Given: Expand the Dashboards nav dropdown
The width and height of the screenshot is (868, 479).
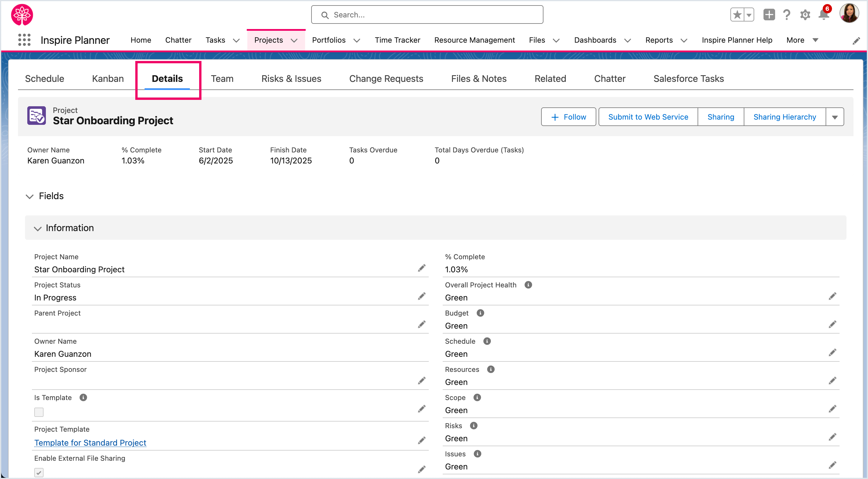Looking at the screenshot, I should (x=627, y=40).
